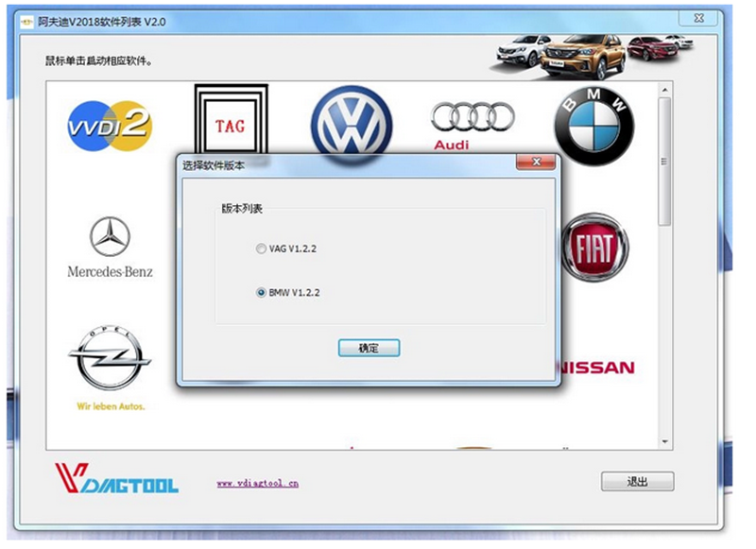Open the Audi software logo

click(472, 126)
